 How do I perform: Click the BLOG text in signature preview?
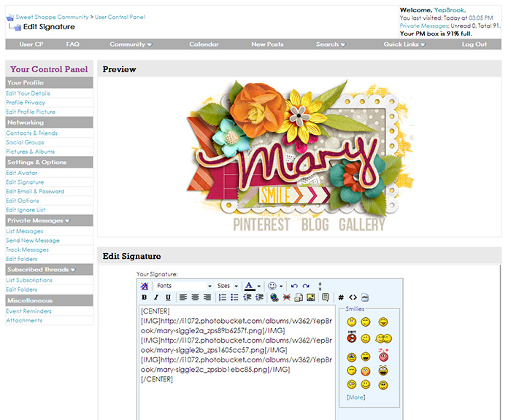(x=315, y=225)
